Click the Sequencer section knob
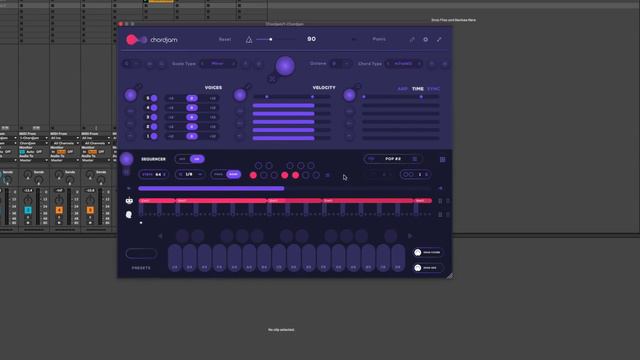The image size is (640, 360). click(127, 159)
